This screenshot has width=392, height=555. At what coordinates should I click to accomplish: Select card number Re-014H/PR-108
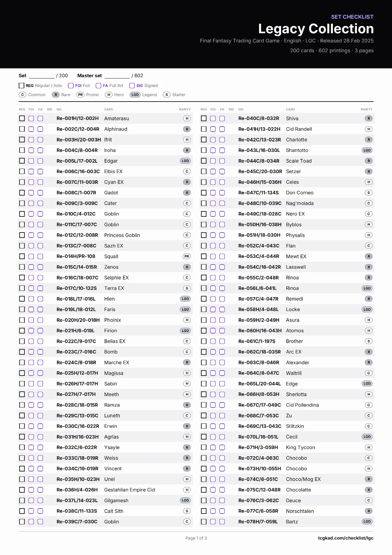pos(76,256)
